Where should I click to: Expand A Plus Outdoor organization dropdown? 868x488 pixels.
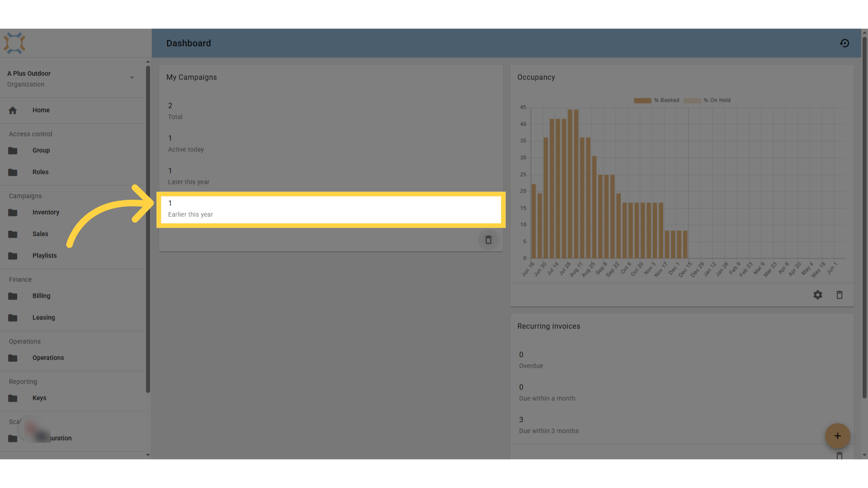(132, 78)
